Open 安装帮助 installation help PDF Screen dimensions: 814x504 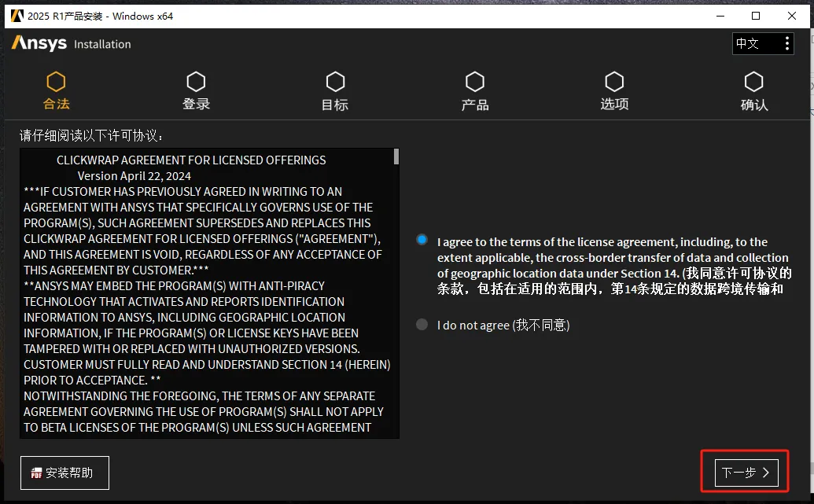click(65, 473)
